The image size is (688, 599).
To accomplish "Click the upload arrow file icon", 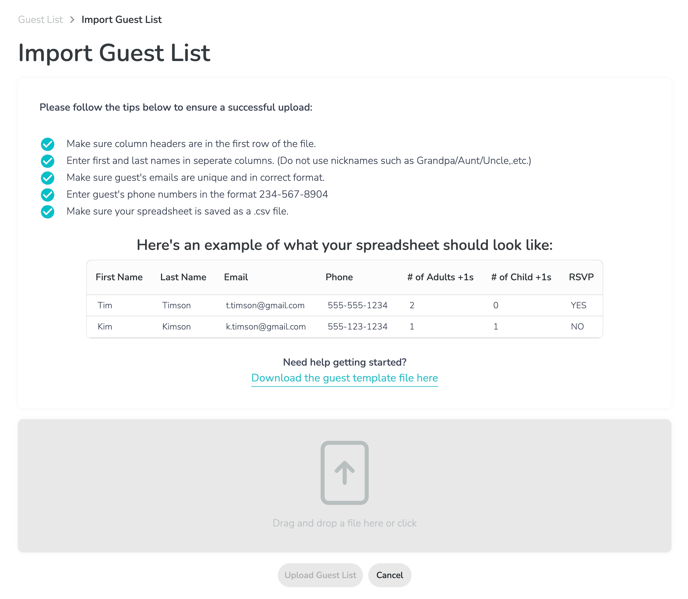I will (x=344, y=473).
